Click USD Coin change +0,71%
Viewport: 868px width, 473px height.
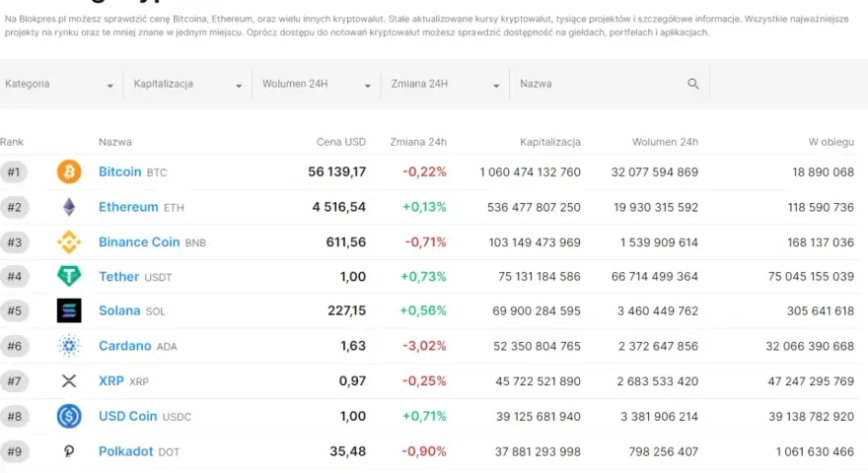point(424,416)
